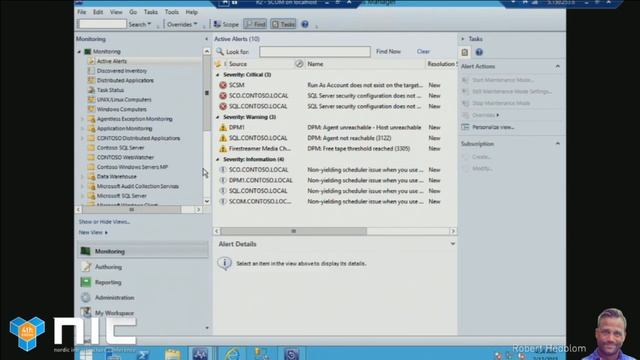Collapse the Subscription section

pos(558,144)
